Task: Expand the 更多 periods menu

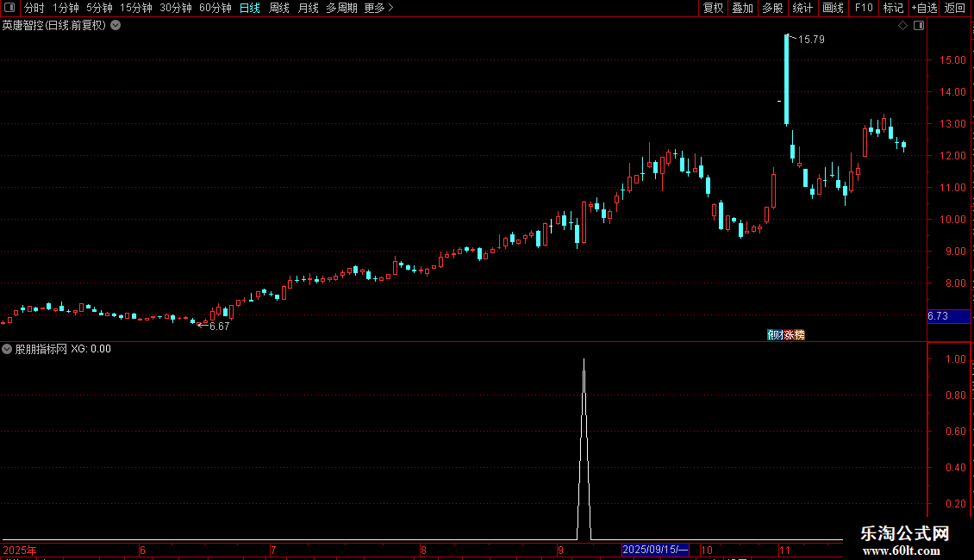Action: [x=379, y=8]
